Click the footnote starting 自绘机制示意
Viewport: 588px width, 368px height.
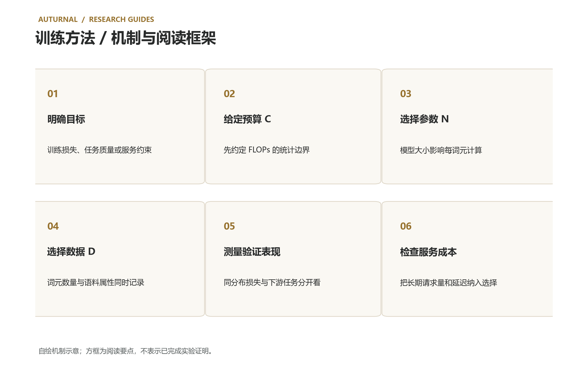(x=126, y=351)
